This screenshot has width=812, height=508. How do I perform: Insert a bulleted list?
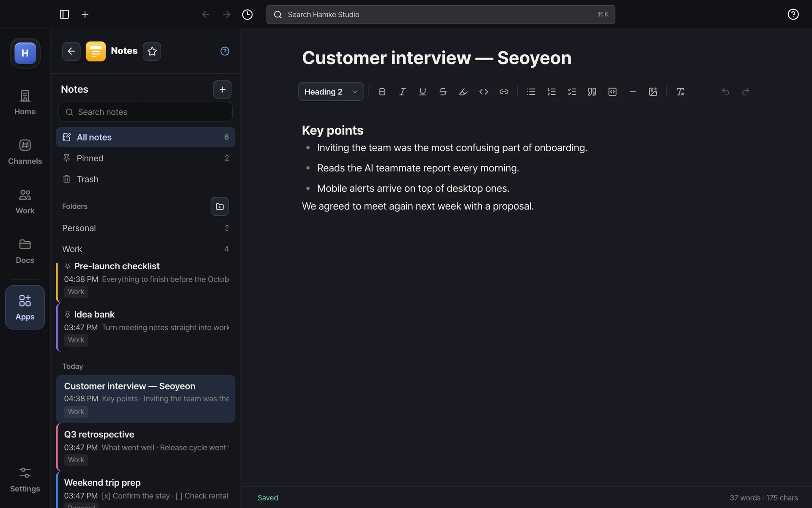pyautogui.click(x=531, y=92)
